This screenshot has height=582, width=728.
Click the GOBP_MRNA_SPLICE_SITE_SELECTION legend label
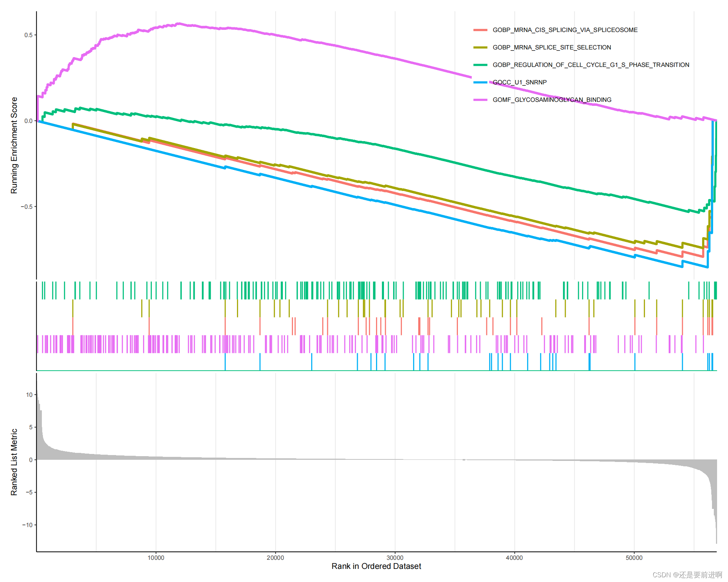[551, 47]
